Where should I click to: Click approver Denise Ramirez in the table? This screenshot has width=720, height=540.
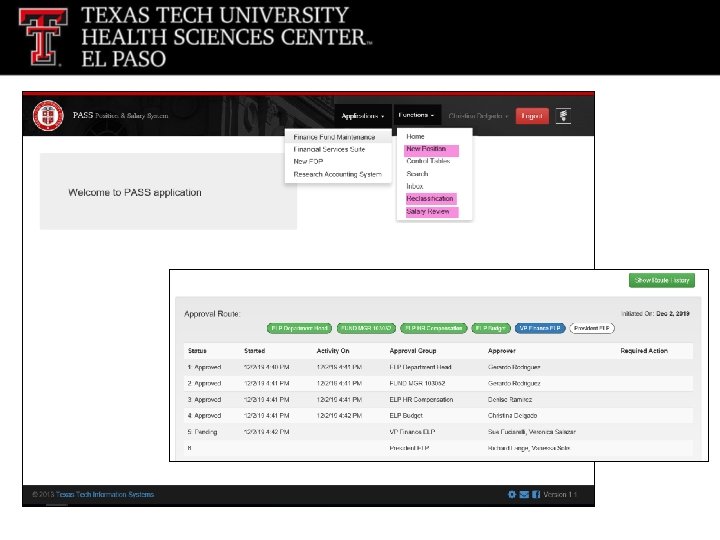pos(510,399)
